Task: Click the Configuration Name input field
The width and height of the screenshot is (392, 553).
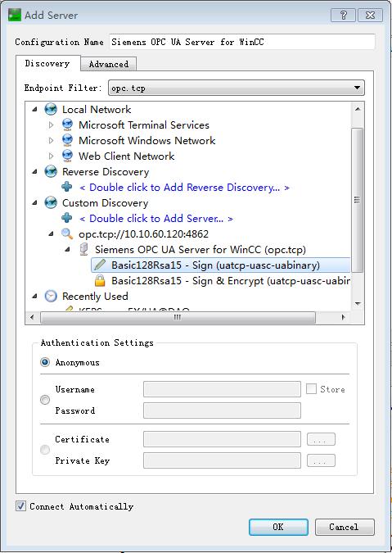Action: coord(242,42)
